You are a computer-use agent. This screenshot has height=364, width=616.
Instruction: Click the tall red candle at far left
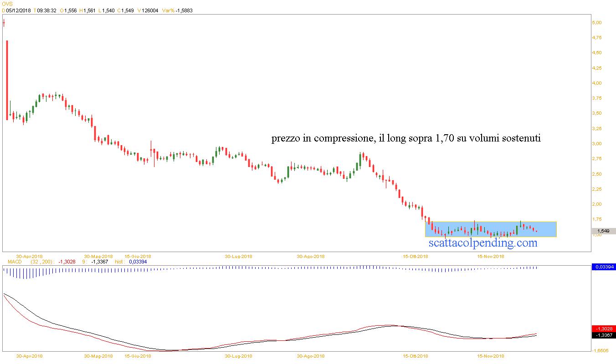pyautogui.click(x=7, y=80)
